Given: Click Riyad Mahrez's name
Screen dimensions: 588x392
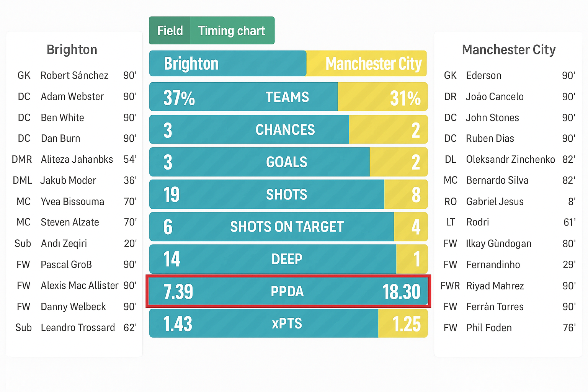Looking at the screenshot, I should [x=495, y=286].
